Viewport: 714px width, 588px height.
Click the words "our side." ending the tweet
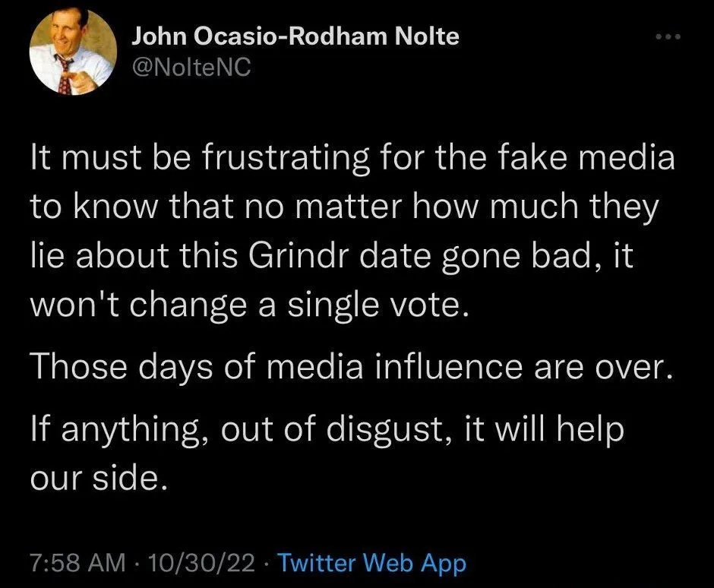[96, 479]
